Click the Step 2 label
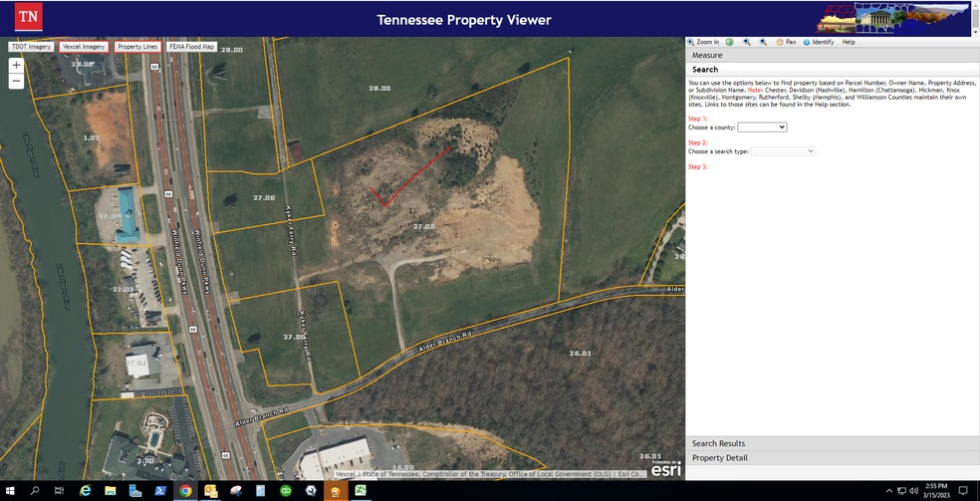Viewport: 980px width, 501px height. click(x=697, y=142)
